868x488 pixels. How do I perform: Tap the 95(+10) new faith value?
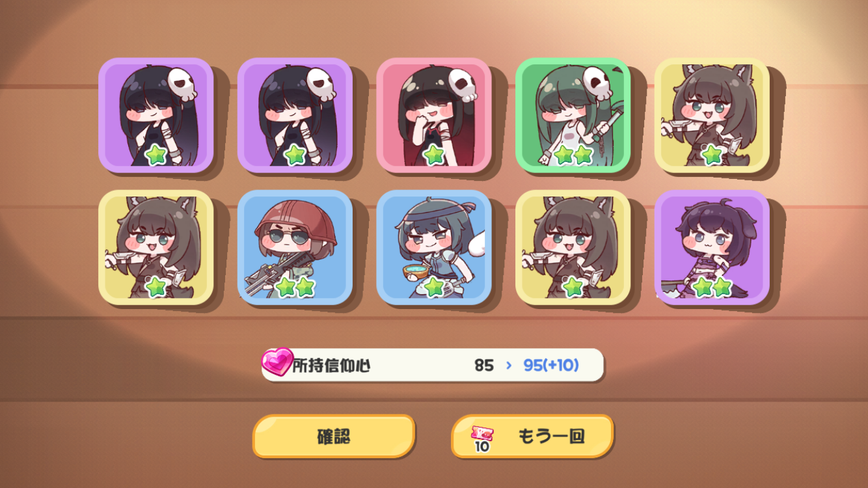tap(551, 365)
